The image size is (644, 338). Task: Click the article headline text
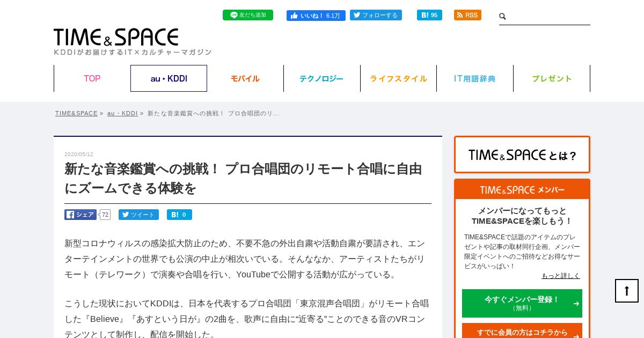[243, 178]
